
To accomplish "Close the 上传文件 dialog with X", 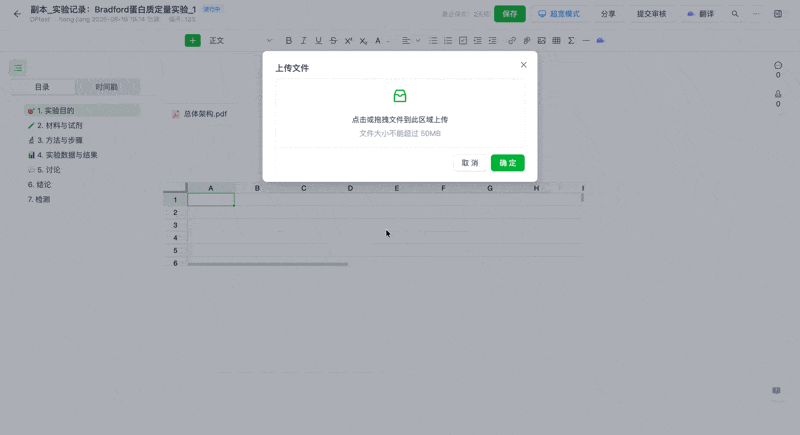I will coord(523,65).
